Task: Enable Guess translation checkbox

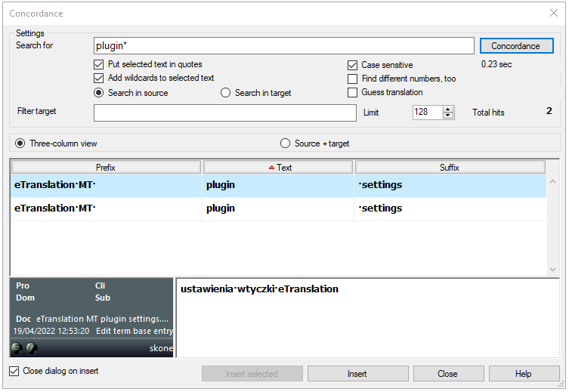Action: [x=352, y=92]
